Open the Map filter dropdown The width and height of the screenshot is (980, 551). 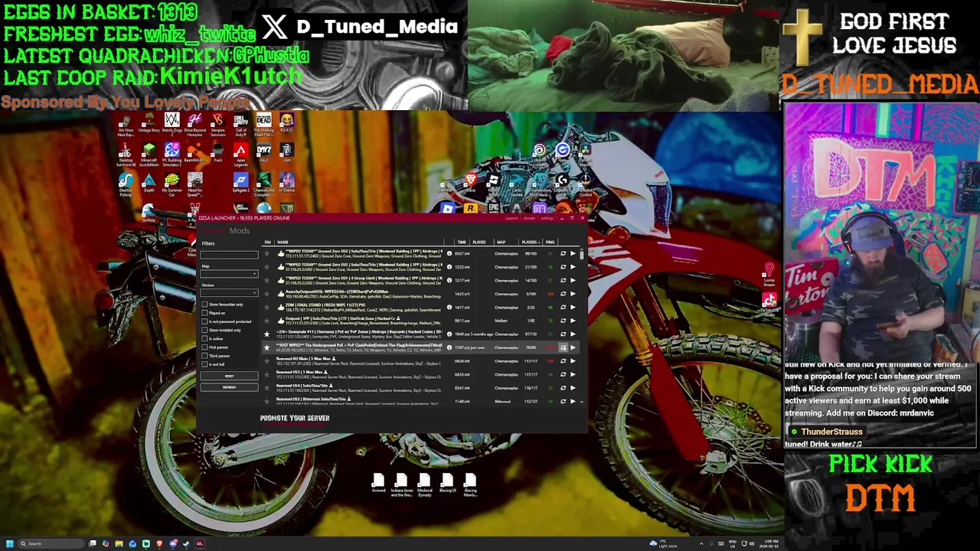pyautogui.click(x=229, y=274)
